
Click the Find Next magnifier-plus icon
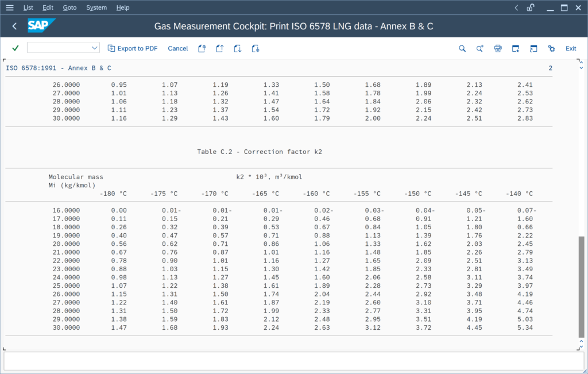pos(480,48)
